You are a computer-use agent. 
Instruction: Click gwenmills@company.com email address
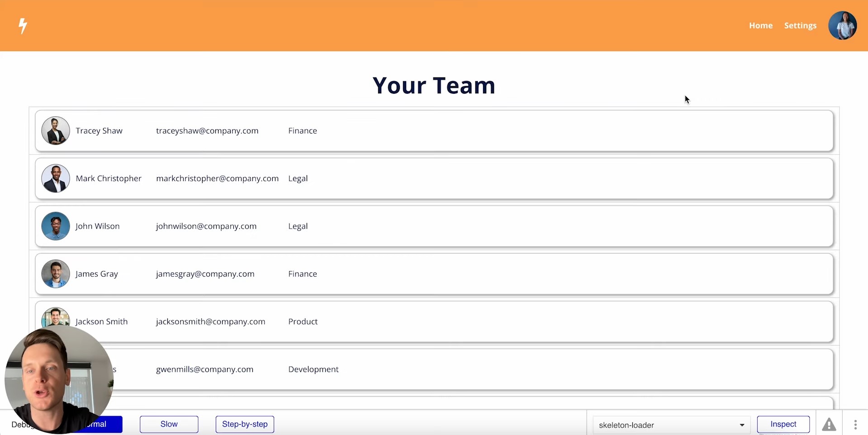[204, 369]
